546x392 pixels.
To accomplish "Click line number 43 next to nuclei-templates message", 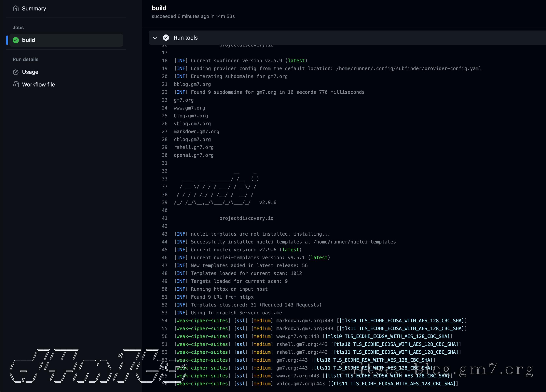I will (165, 234).
